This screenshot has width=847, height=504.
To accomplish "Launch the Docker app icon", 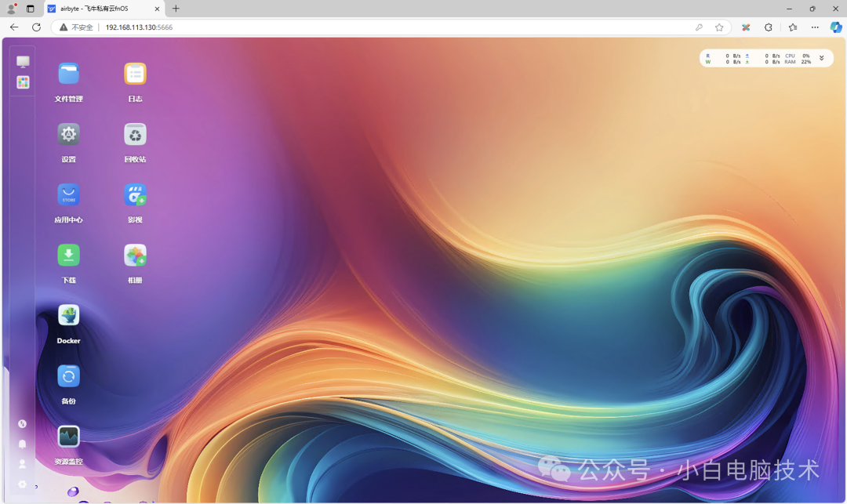I will click(x=68, y=316).
